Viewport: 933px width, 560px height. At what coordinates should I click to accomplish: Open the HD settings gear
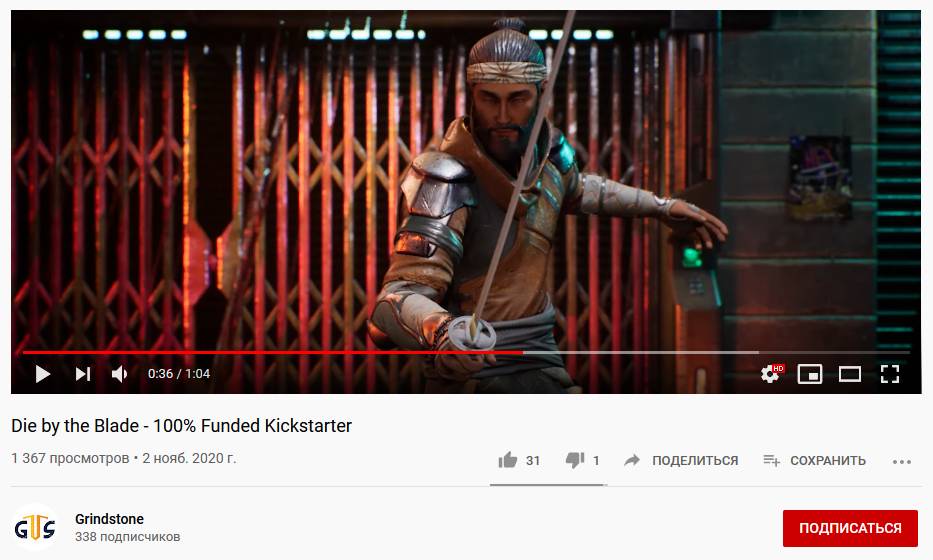coord(772,374)
